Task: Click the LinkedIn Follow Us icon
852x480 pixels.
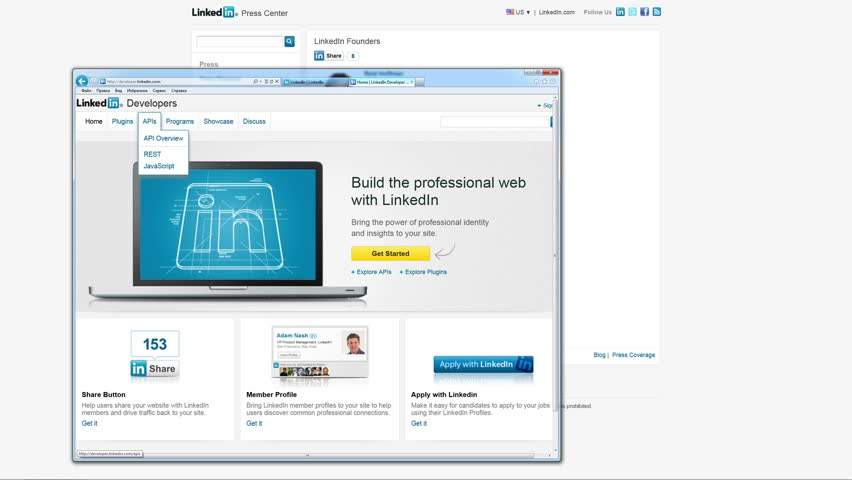Action: tap(620, 11)
